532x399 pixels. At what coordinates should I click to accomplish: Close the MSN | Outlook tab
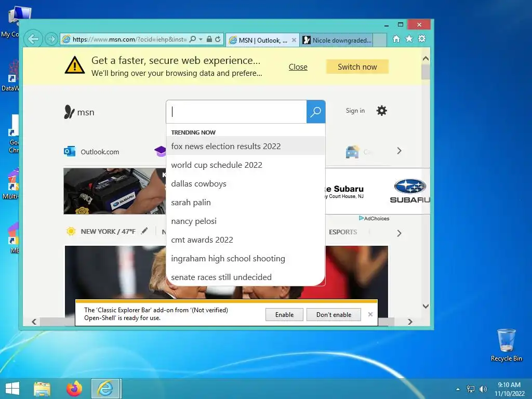tap(294, 40)
